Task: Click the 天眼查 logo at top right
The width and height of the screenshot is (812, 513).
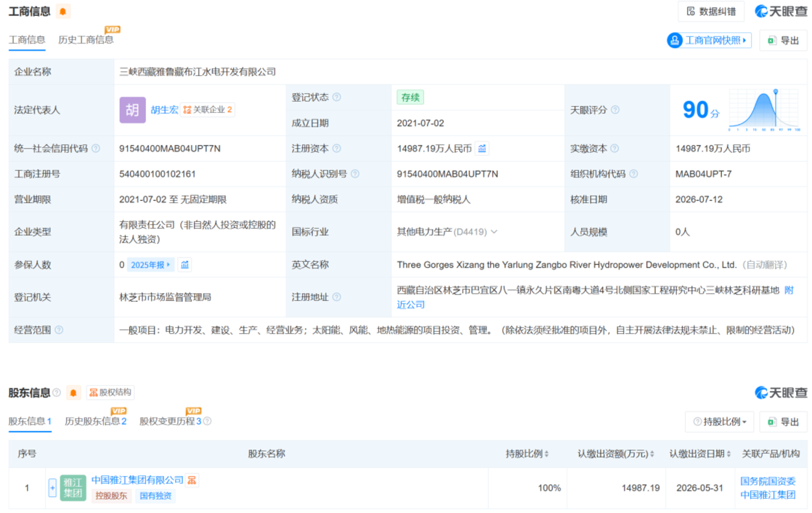Action: coord(781,11)
